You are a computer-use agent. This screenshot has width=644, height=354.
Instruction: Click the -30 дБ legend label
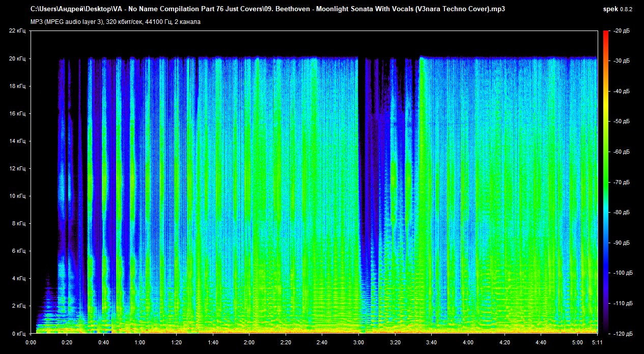coord(623,61)
